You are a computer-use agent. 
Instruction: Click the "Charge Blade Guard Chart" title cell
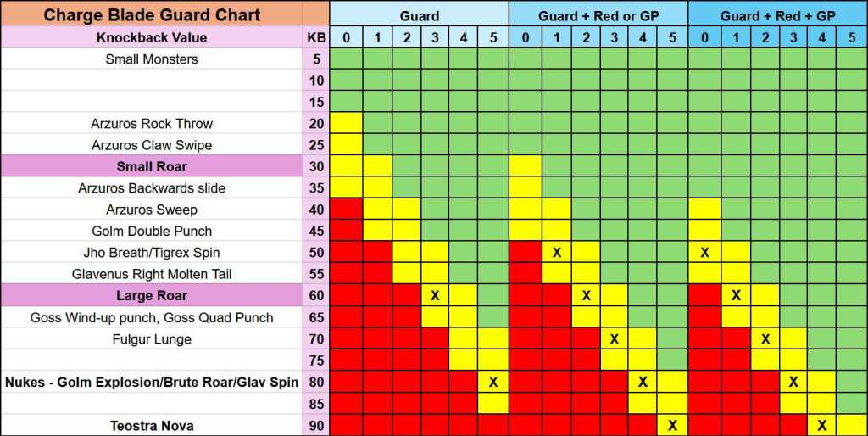click(152, 15)
